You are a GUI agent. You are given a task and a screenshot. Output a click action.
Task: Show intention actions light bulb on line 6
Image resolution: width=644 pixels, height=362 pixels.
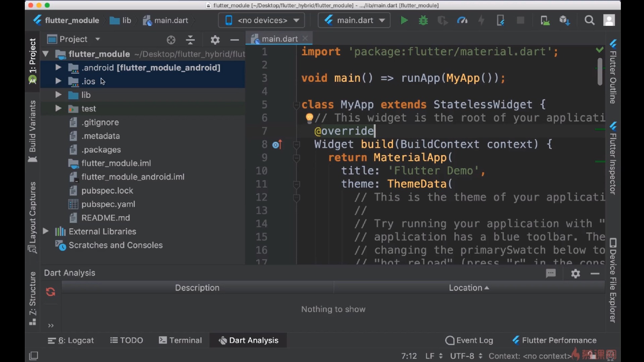point(309,118)
